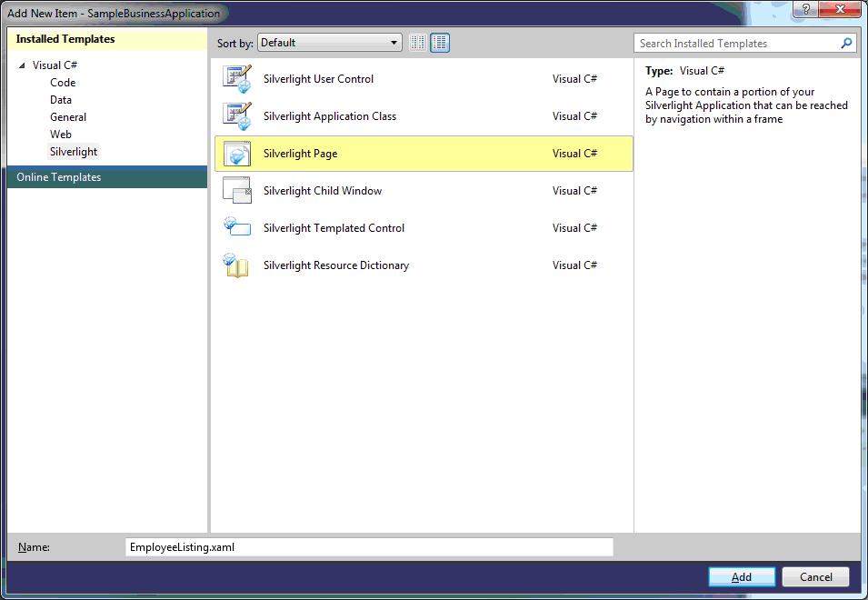Screen dimensions: 868x600
Task: Select the Visual C# tree label
Action: click(55, 65)
